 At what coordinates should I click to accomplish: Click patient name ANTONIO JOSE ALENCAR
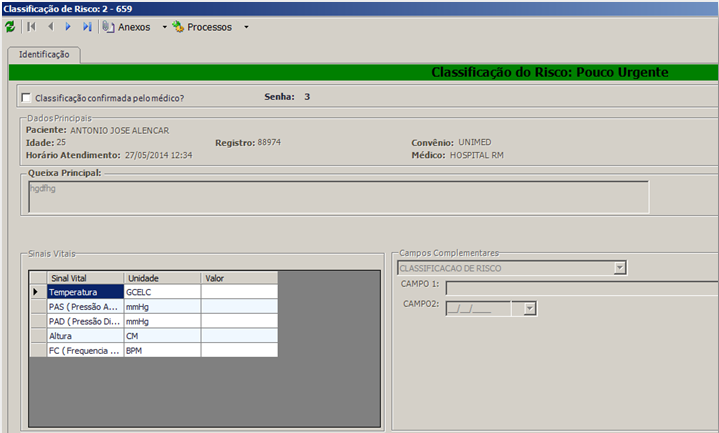pos(120,131)
